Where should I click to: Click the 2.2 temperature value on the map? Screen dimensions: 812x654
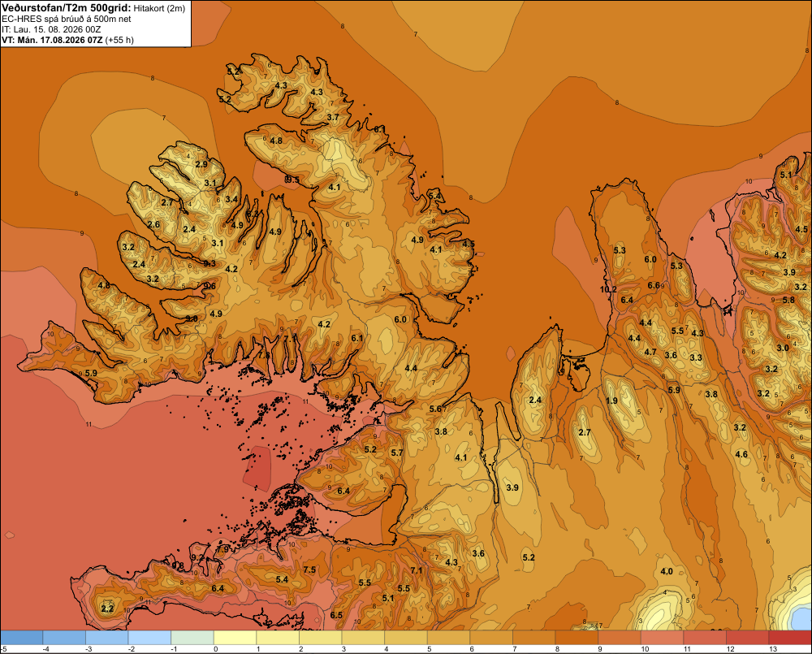tap(107, 609)
